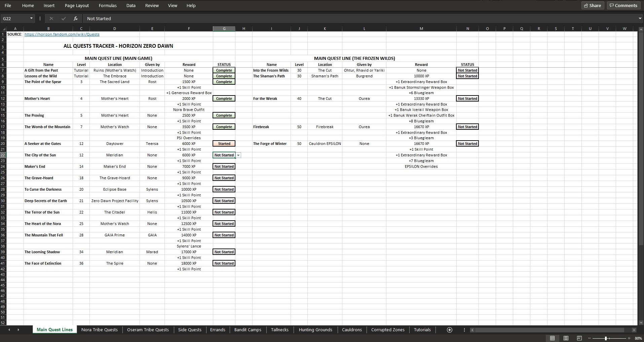Screen dimensions: 644x342
Task: Switch to Bandit Camps sheet
Action: pos(248,330)
